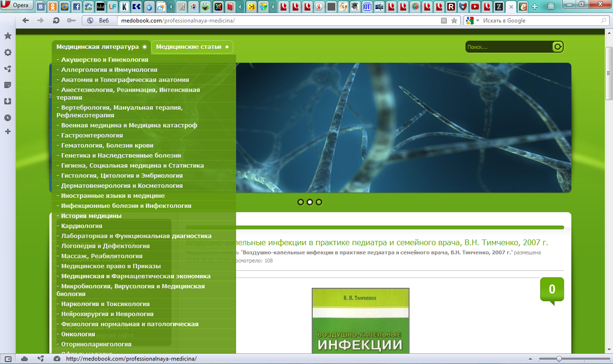Open the Bookmarks star panel in the sidebar

click(x=8, y=36)
